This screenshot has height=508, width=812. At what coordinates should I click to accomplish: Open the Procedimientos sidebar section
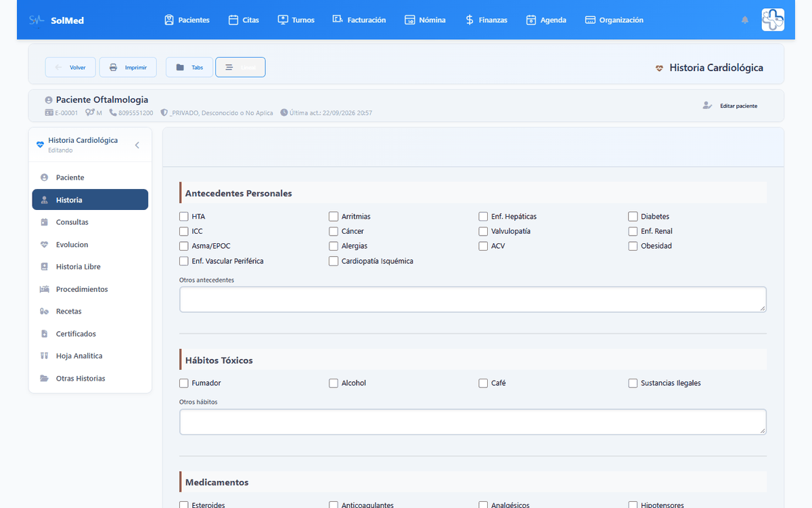(x=90, y=289)
